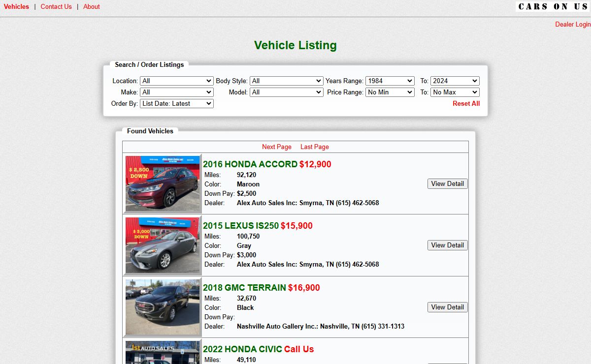Click the 2018 GMC TERRAIN title

tap(244, 288)
